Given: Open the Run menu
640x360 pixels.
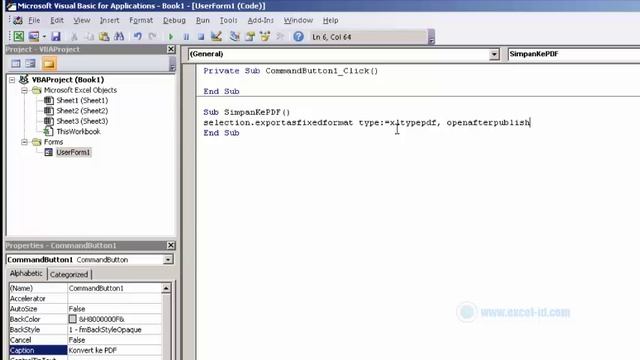Looking at the screenshot, I should (x=202, y=20).
